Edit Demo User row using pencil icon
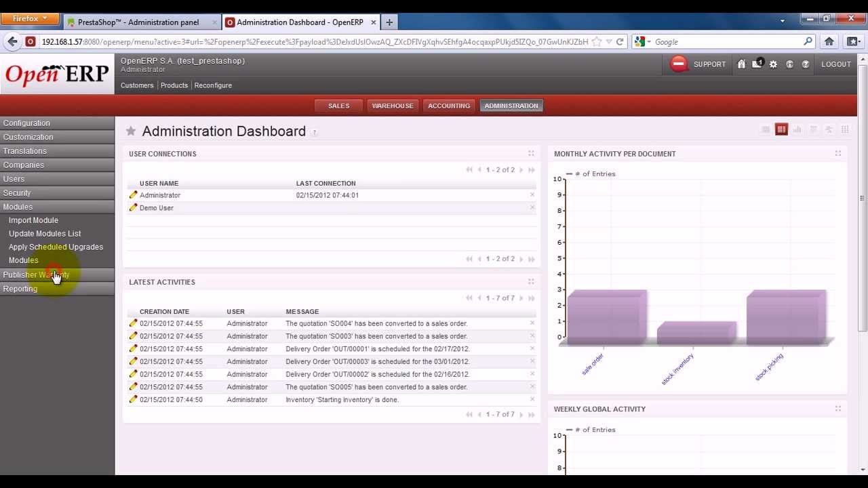 pyautogui.click(x=133, y=208)
